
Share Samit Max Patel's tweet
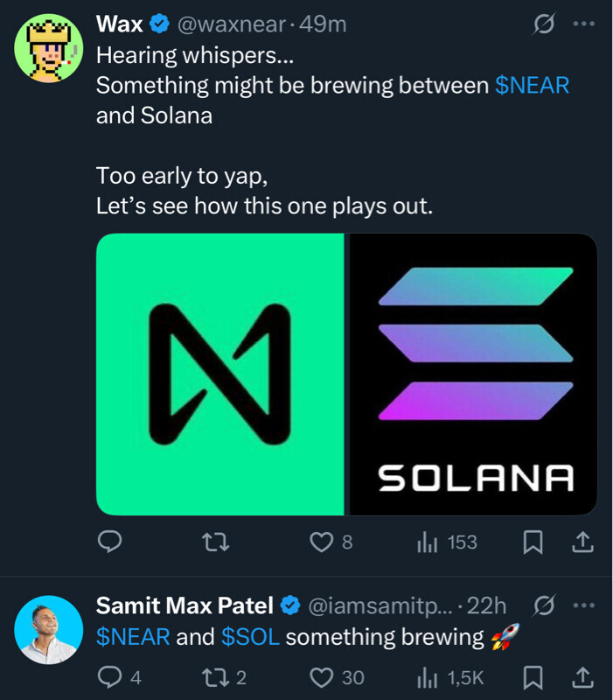coord(582,676)
